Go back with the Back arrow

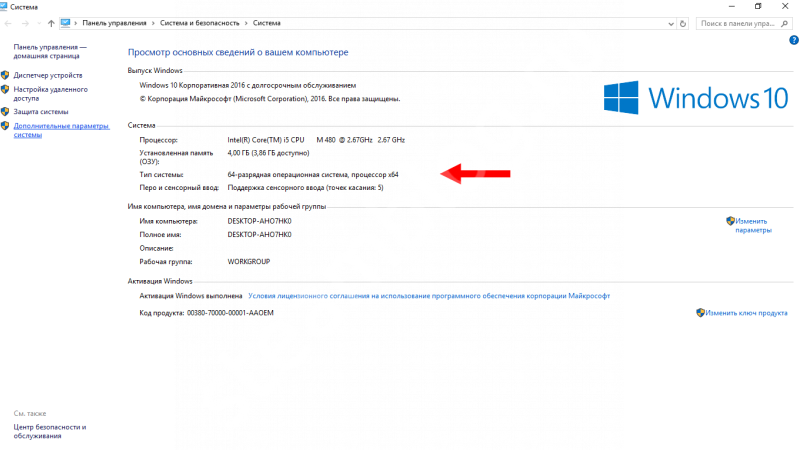pos(8,23)
